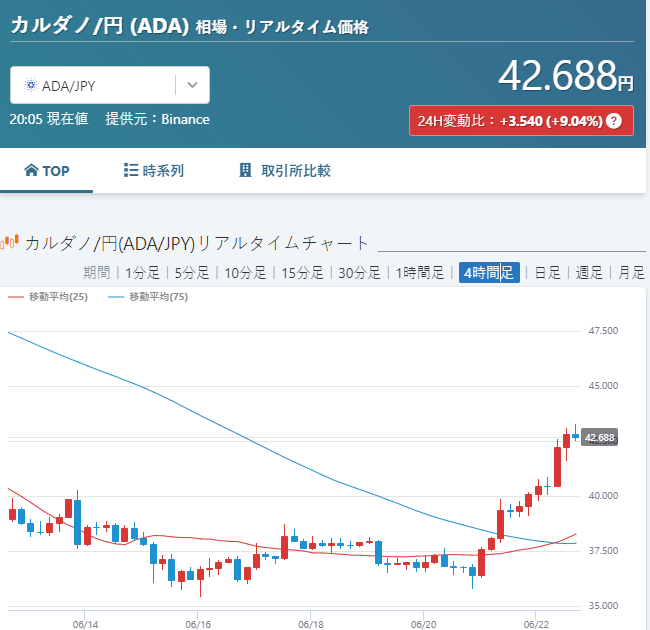Click the カルダノ/円 (ADA) page title
650x630 pixels.
tap(99, 26)
